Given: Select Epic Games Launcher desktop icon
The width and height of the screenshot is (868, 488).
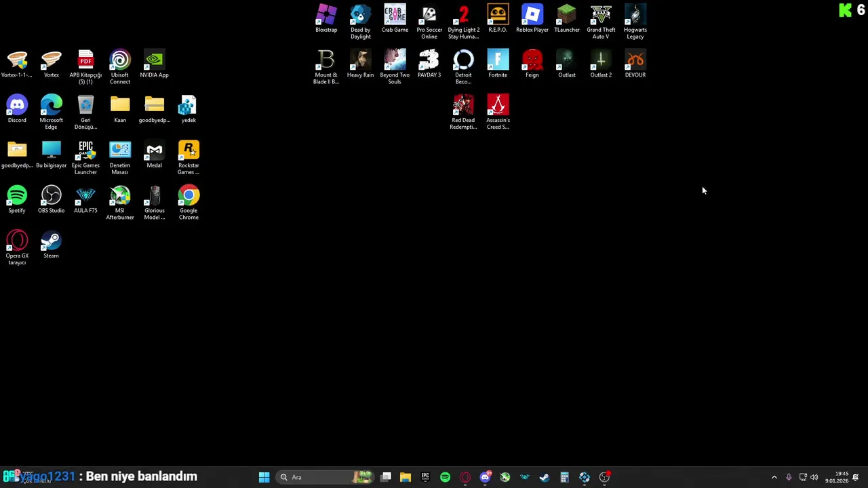Looking at the screenshot, I should tap(85, 157).
